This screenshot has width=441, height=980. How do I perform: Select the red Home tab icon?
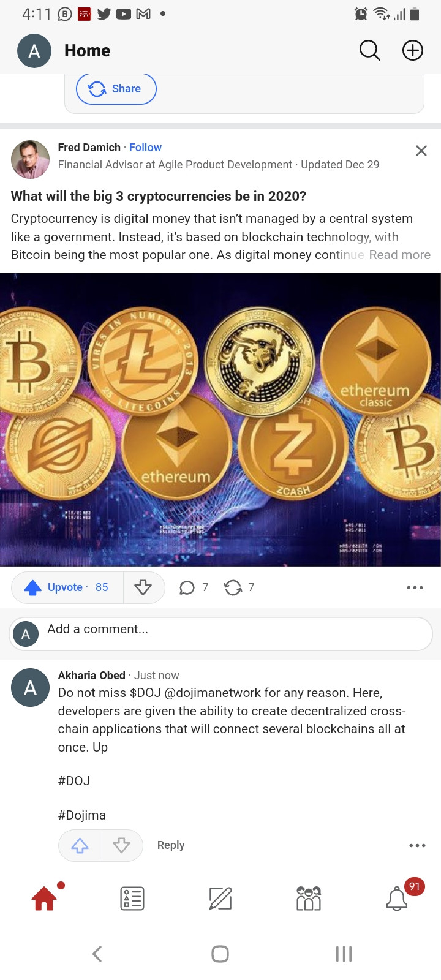pyautogui.click(x=44, y=899)
